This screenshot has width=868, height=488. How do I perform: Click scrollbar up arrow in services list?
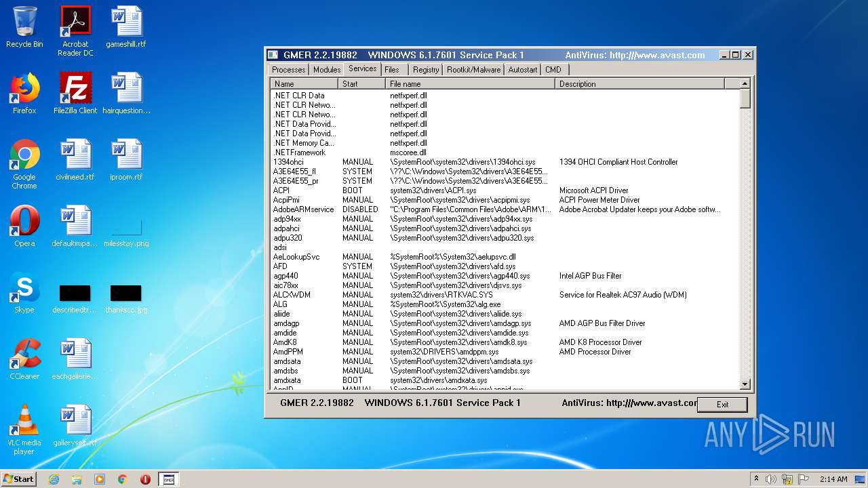tap(745, 83)
